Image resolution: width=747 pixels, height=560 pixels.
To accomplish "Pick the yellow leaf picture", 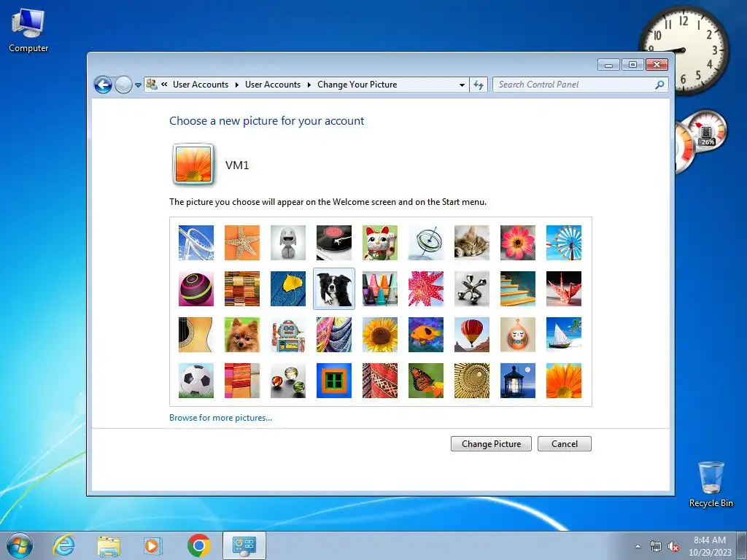I will tap(287, 289).
